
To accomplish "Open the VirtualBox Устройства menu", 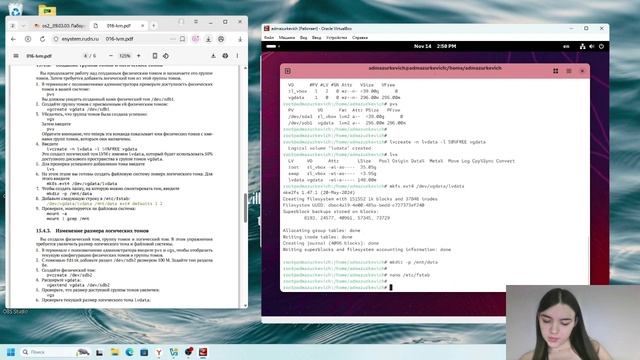I will click(x=336, y=38).
